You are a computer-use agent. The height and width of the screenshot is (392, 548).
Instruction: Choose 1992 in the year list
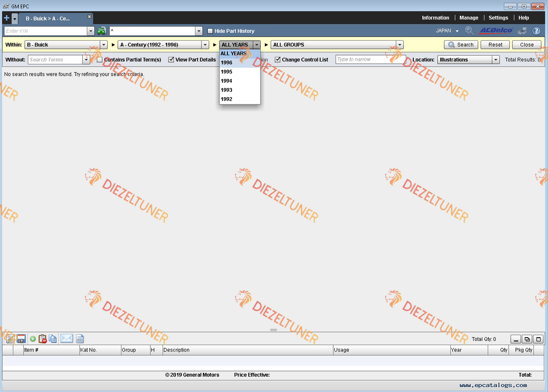(x=240, y=99)
